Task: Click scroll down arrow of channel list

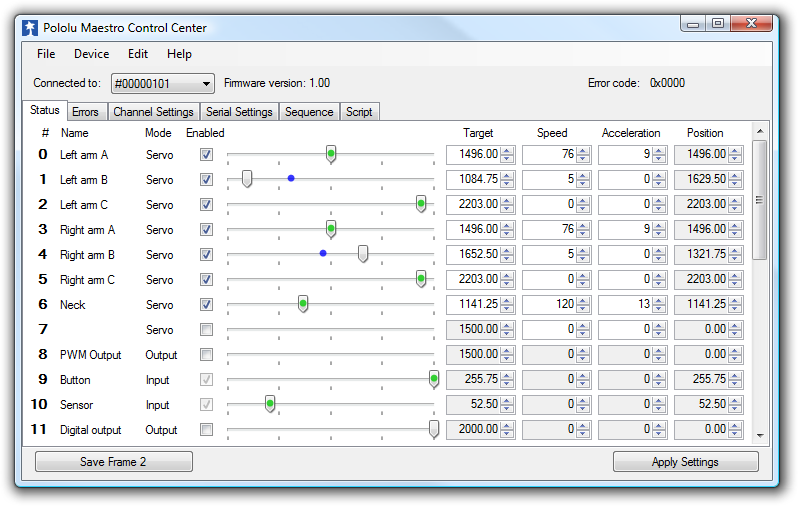Action: click(x=760, y=435)
